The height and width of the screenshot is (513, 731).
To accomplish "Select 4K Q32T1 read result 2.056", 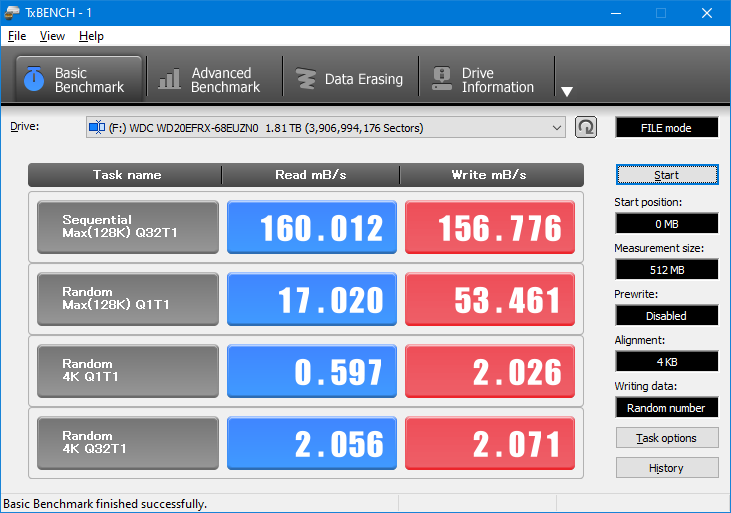I will pos(312,443).
